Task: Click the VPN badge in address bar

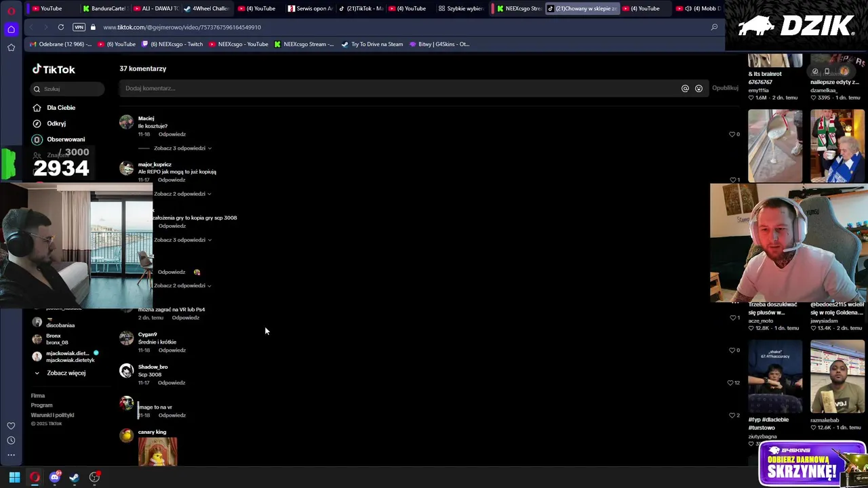Action: 79,27
